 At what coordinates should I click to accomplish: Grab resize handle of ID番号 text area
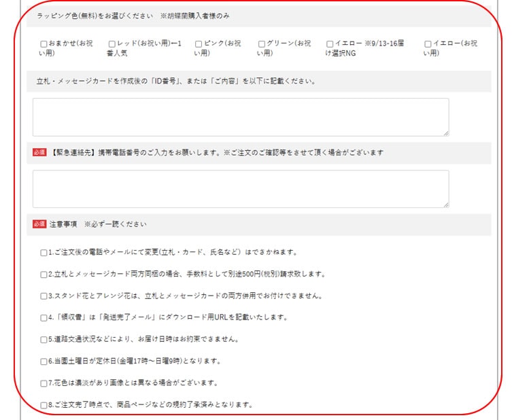[445, 133]
